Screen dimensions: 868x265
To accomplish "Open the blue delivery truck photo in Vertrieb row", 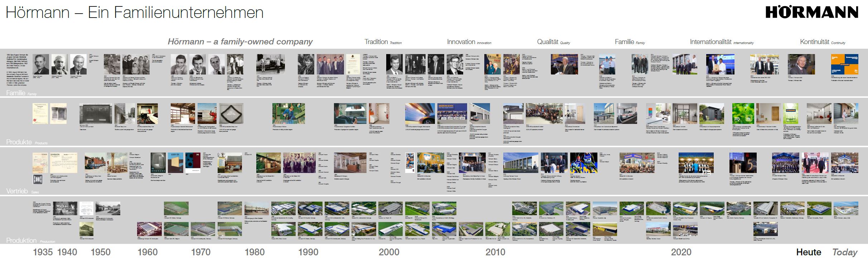I will click(x=95, y=163).
